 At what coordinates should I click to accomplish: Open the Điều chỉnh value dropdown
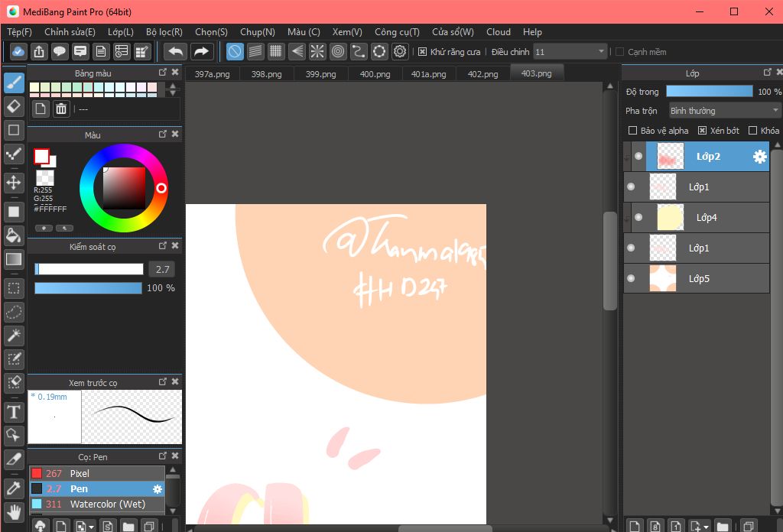(570, 52)
